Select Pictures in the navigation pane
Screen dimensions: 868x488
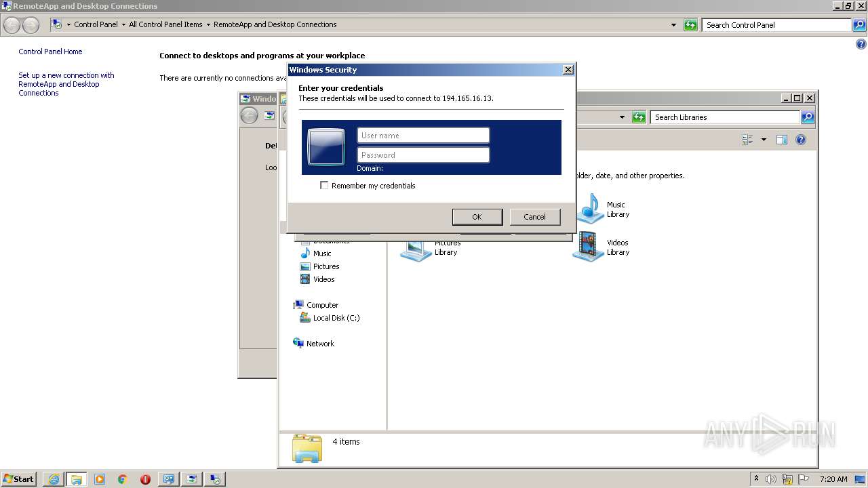319,266
